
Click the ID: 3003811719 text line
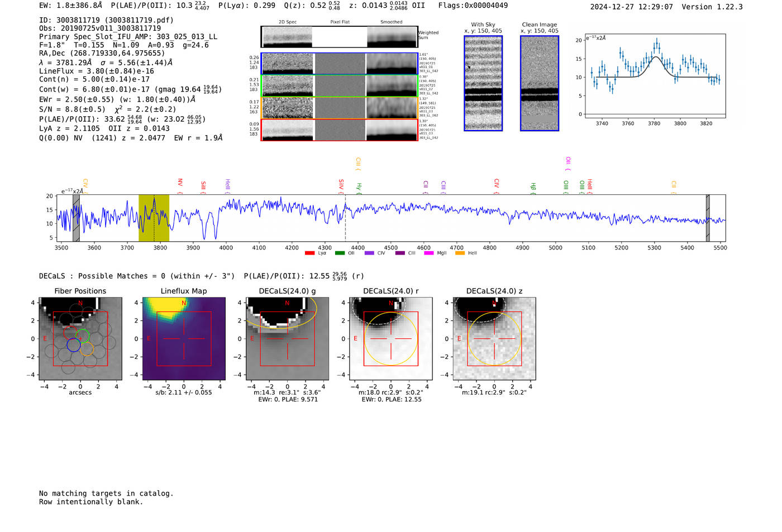pos(106,20)
